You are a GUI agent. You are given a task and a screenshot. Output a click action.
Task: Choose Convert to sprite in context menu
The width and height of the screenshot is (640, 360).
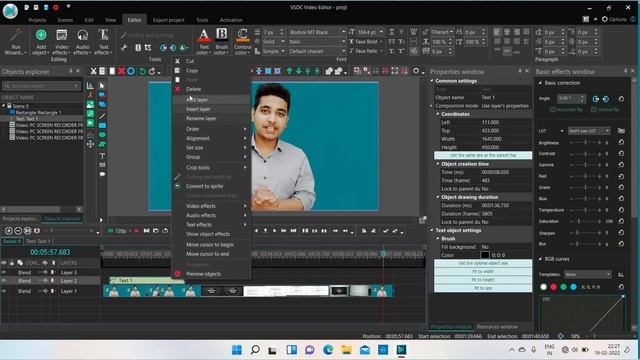coord(211,186)
